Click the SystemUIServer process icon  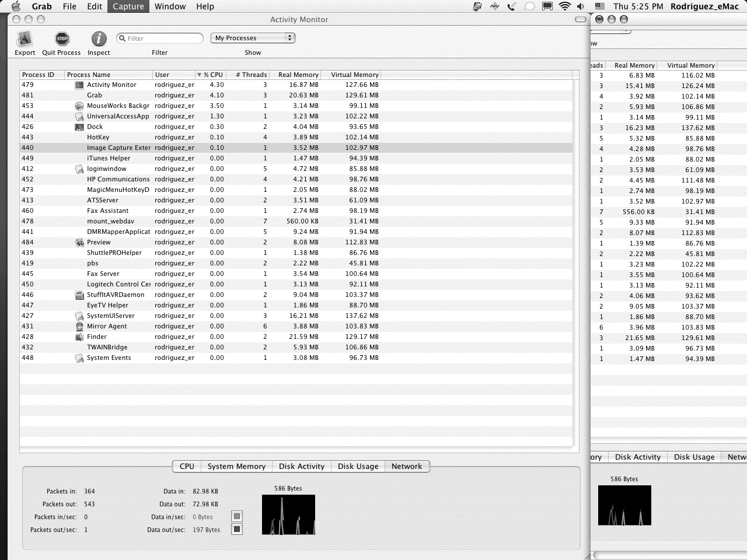tap(79, 316)
